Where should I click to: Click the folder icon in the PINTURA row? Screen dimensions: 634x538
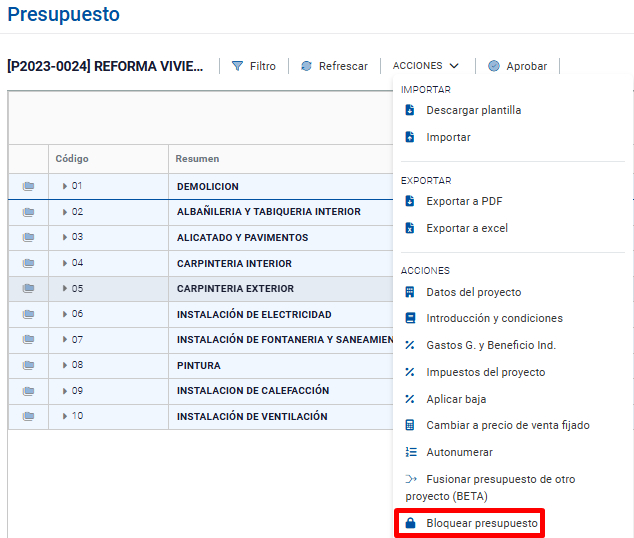[x=28, y=365]
